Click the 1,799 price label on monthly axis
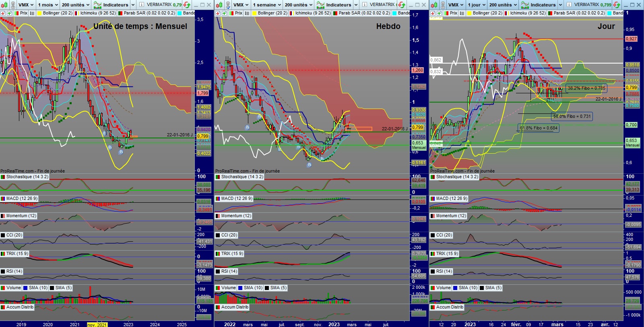This screenshot has width=644, height=327. [x=203, y=93]
